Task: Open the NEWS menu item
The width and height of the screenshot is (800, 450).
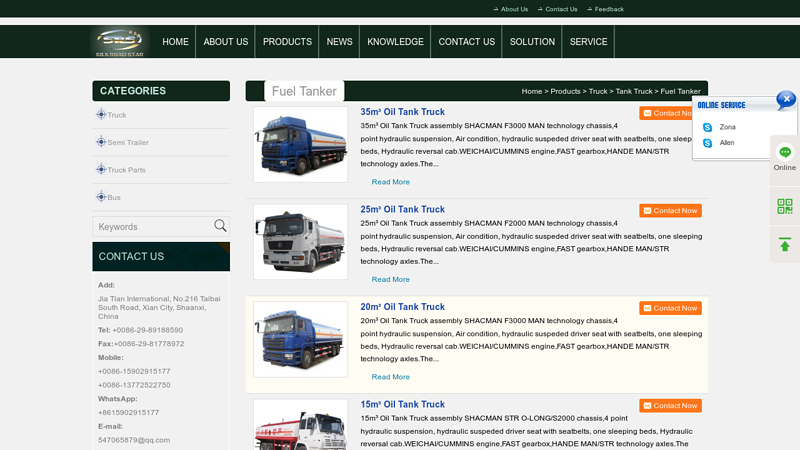Action: pyautogui.click(x=339, y=42)
